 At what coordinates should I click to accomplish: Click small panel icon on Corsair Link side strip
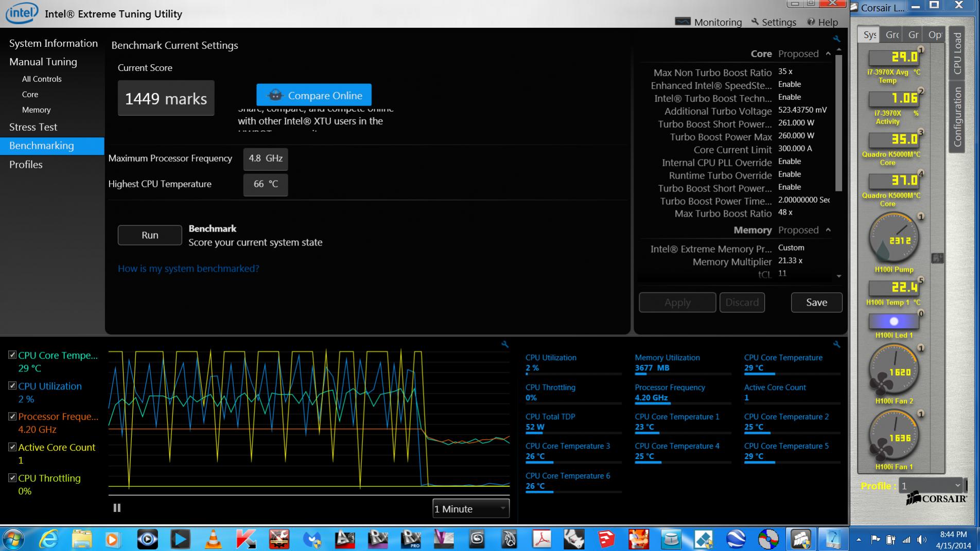(x=937, y=258)
